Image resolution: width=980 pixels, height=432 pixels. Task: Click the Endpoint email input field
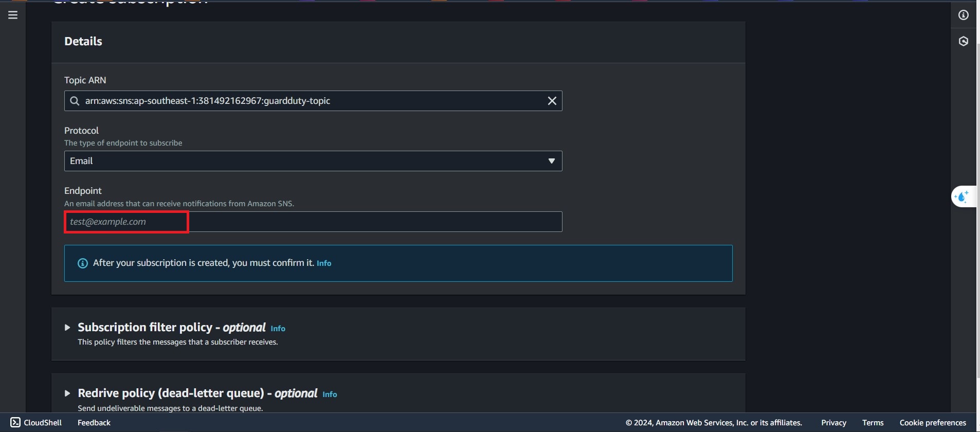tap(313, 222)
